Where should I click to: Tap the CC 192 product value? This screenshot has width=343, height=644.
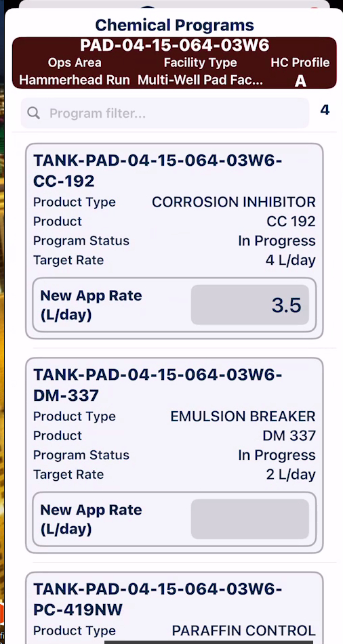tap(291, 221)
